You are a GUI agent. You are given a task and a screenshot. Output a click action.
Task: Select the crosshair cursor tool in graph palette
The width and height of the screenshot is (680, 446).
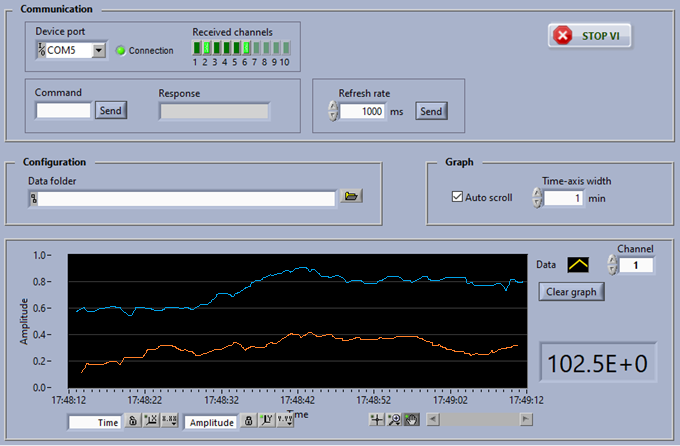coord(377,420)
